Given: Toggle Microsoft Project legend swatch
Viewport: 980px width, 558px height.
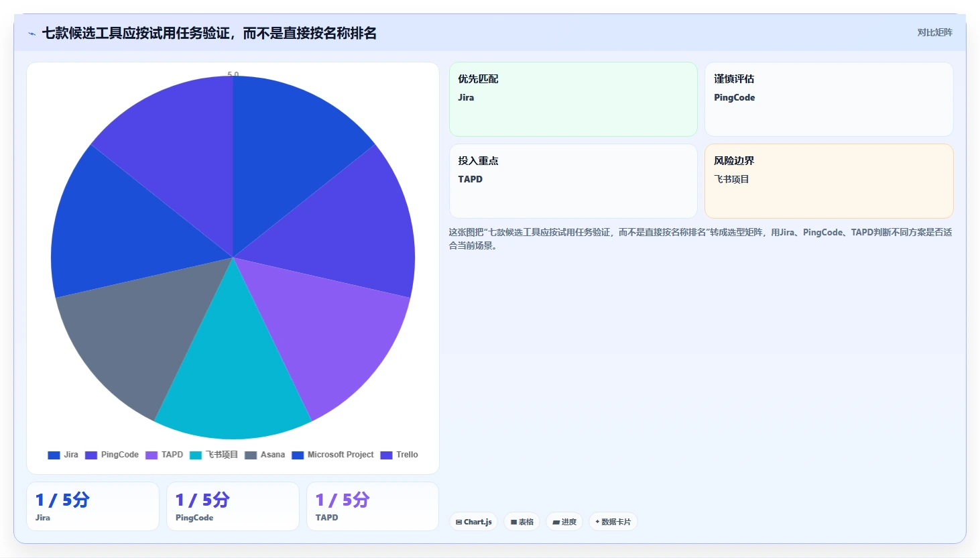Looking at the screenshot, I should (298, 455).
